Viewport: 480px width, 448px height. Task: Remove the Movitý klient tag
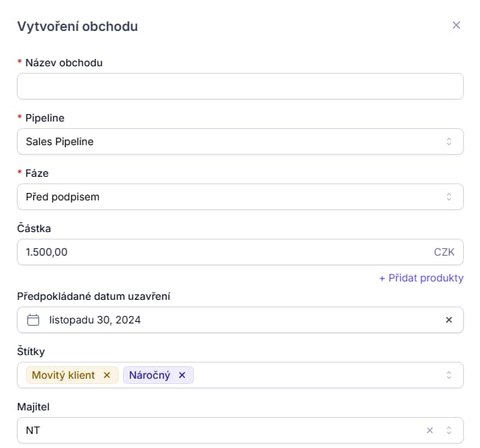(x=107, y=375)
